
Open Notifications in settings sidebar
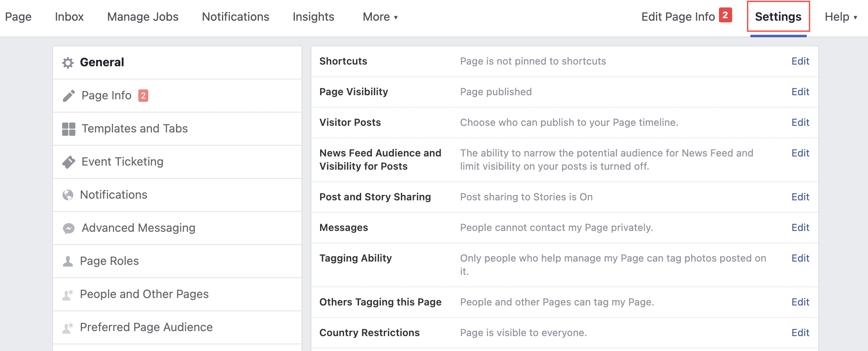[177, 195]
